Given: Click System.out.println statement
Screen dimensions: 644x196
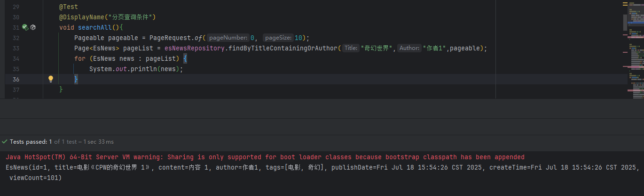Looking at the screenshot, I should tap(135, 69).
